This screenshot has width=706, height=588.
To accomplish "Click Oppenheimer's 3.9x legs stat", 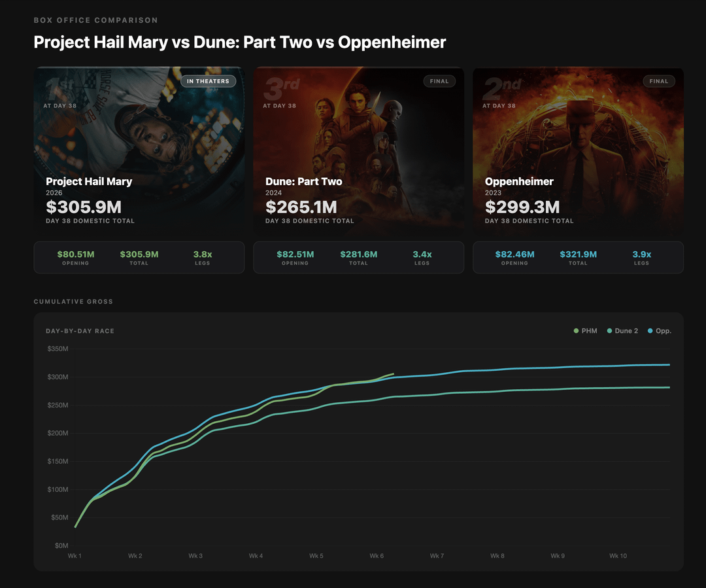I will tap(641, 254).
